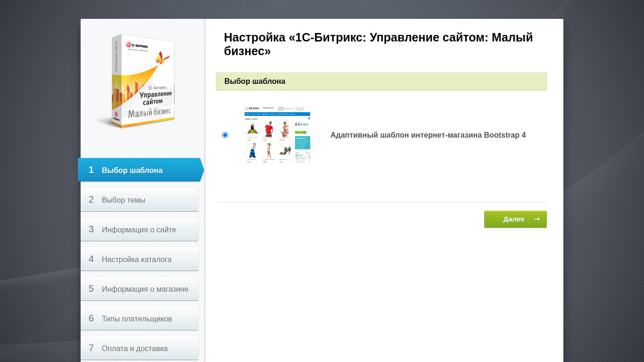Click the Далее button
Viewport: 644px width, 362px height.
(515, 219)
